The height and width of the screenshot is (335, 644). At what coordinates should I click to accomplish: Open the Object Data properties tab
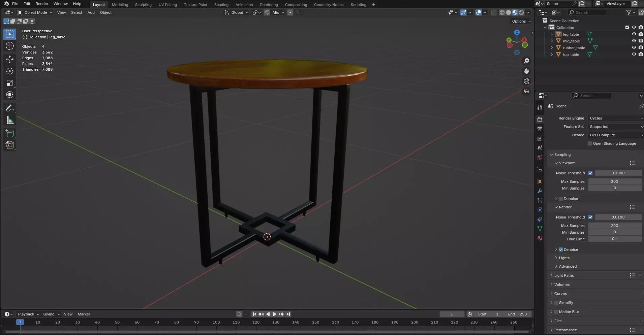pos(540,229)
